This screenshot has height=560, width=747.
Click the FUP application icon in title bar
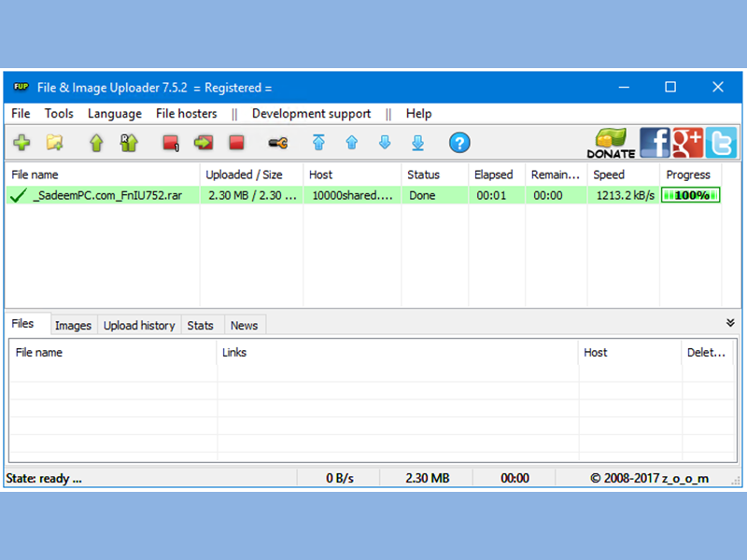tap(21, 87)
